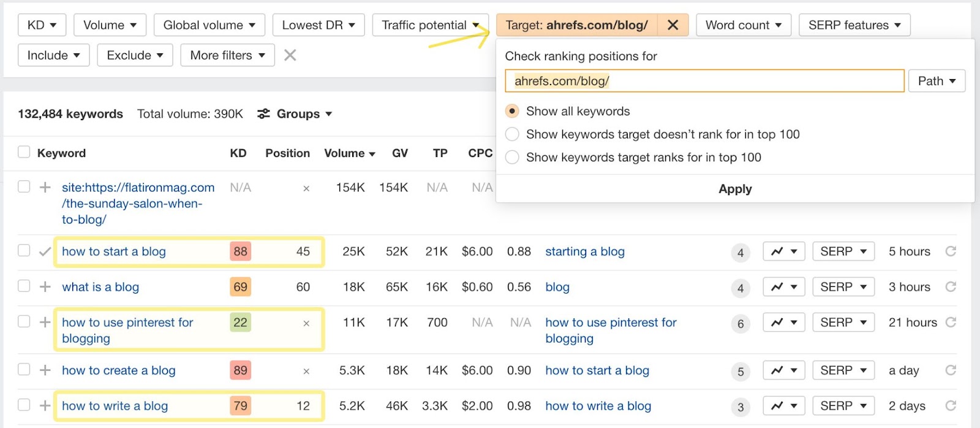Toggle the select-all Keyword checkbox in header

[x=24, y=152]
